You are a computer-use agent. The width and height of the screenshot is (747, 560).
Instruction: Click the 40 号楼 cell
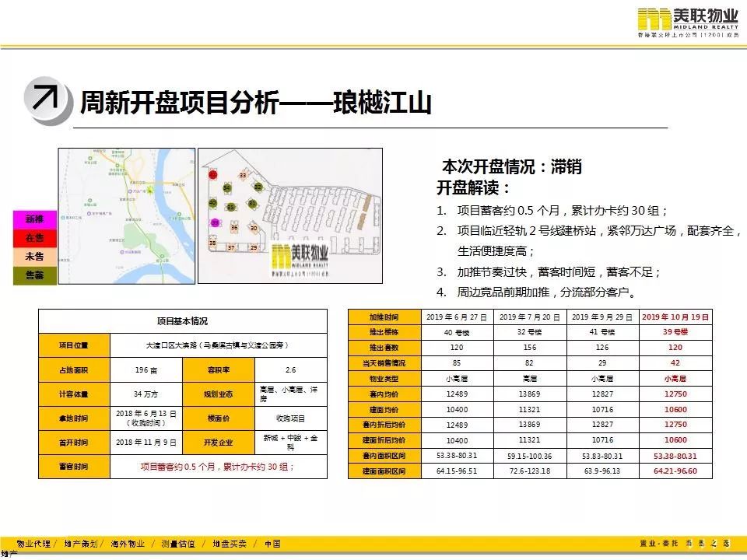pyautogui.click(x=457, y=332)
